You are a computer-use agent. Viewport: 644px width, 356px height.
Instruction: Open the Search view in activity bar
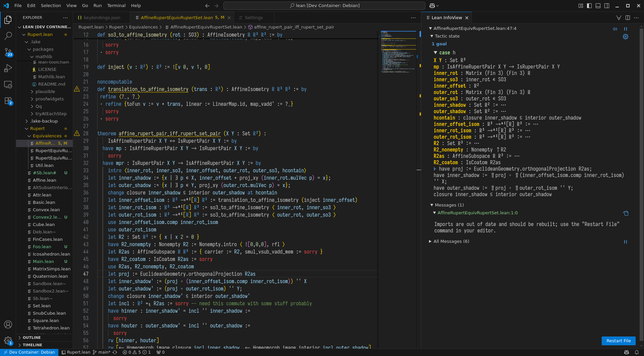(8, 36)
